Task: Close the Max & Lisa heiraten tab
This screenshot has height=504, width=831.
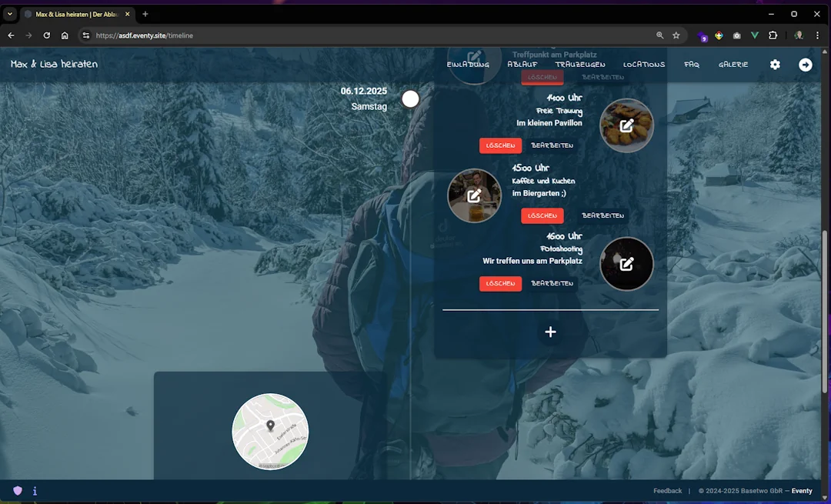Action: [x=127, y=15]
